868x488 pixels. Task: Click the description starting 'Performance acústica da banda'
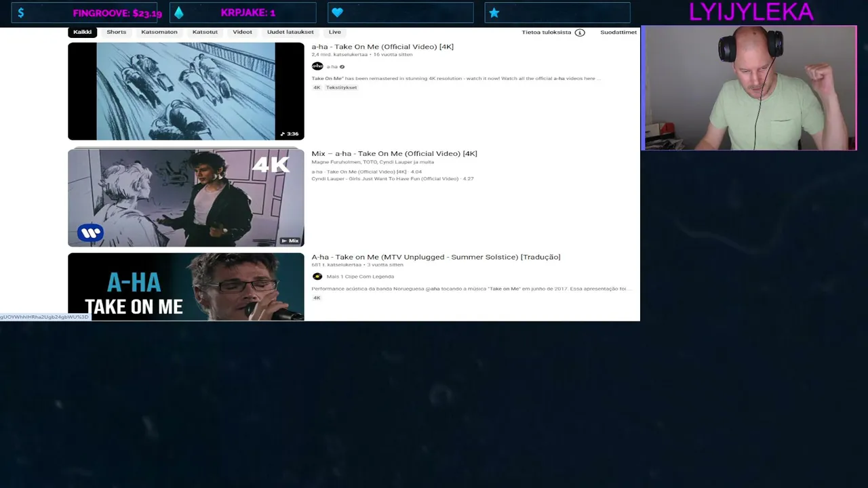[x=471, y=289]
